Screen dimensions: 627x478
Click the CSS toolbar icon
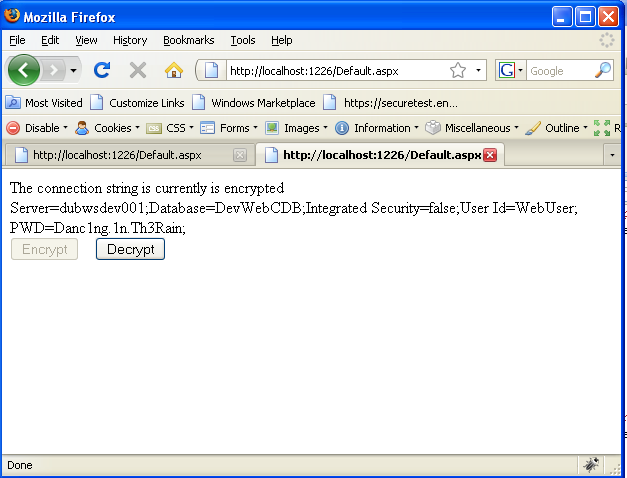[154, 128]
